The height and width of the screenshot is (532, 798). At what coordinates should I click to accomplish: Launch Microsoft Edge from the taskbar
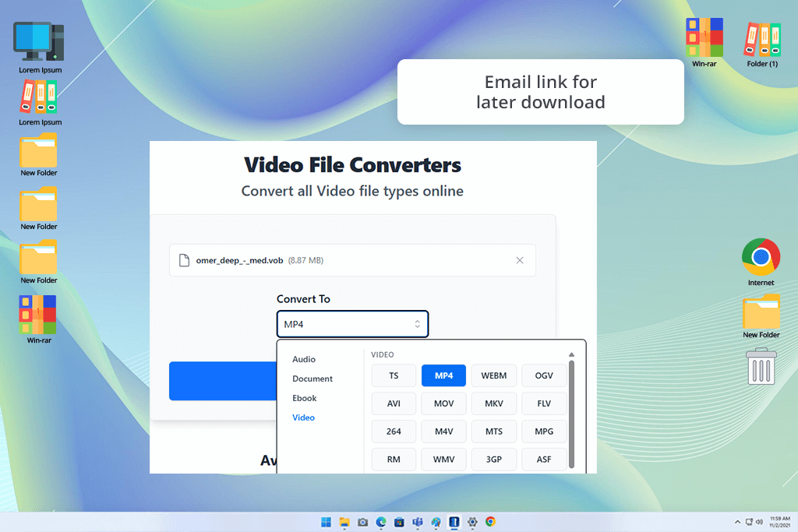pyautogui.click(x=381, y=522)
